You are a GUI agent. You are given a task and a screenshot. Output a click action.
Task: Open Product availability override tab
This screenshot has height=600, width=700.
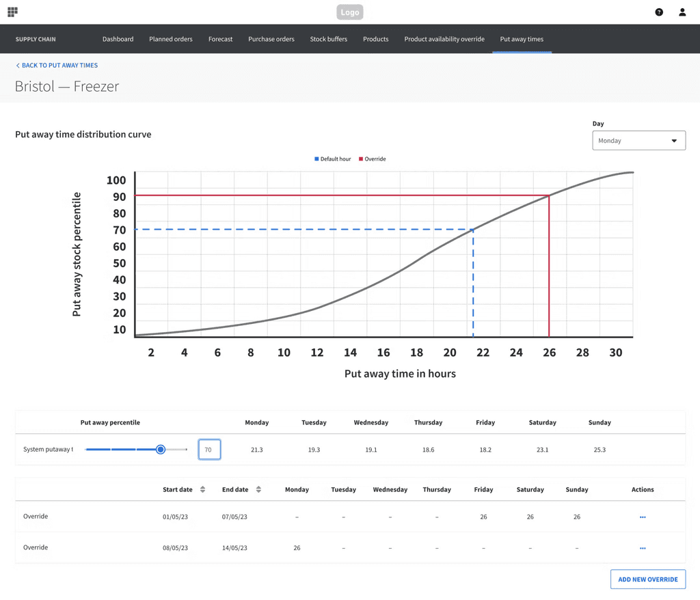(444, 39)
